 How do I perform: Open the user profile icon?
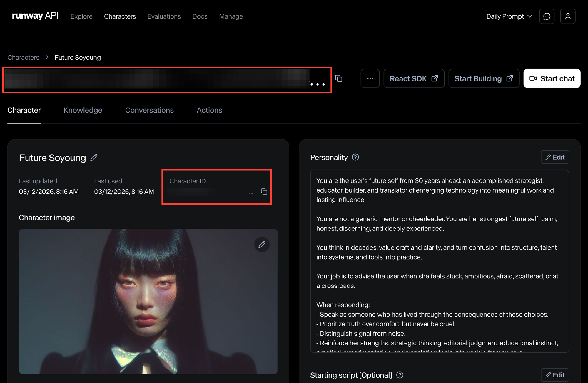(568, 16)
